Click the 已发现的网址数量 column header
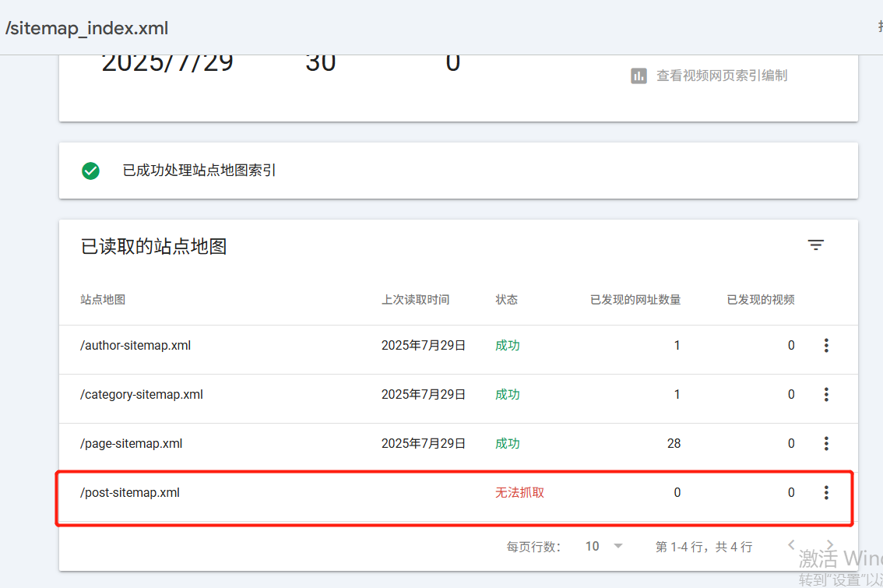Viewport: 883px width, 588px height. 635,299
